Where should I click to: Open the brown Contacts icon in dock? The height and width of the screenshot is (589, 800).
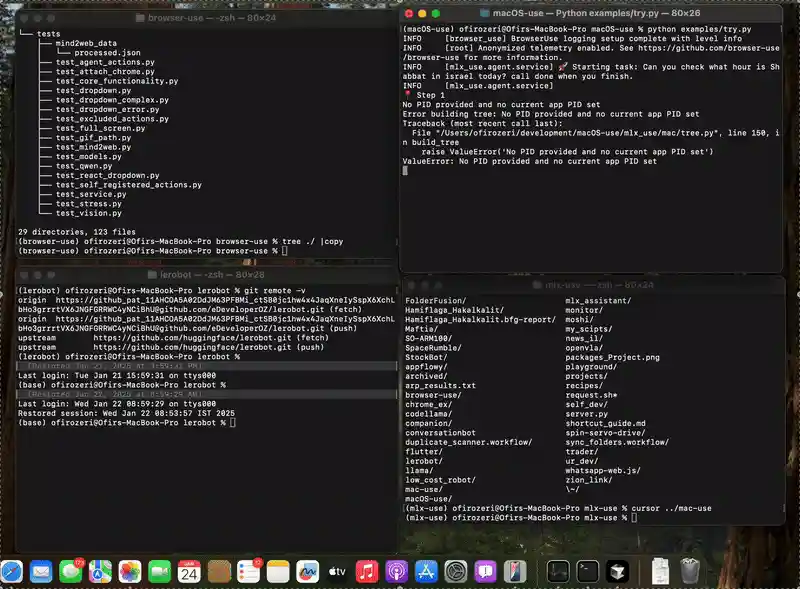tap(219, 571)
